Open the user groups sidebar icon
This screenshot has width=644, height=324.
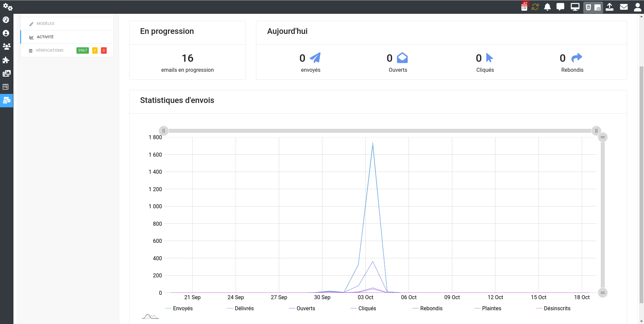6,47
